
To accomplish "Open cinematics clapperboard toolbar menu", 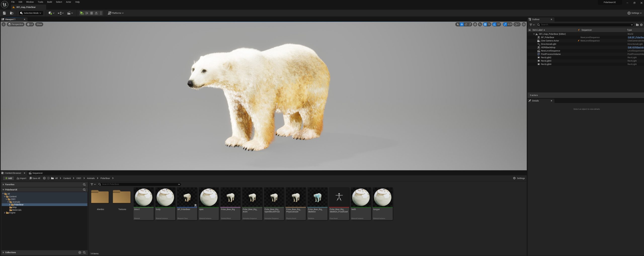I will 70,13.
